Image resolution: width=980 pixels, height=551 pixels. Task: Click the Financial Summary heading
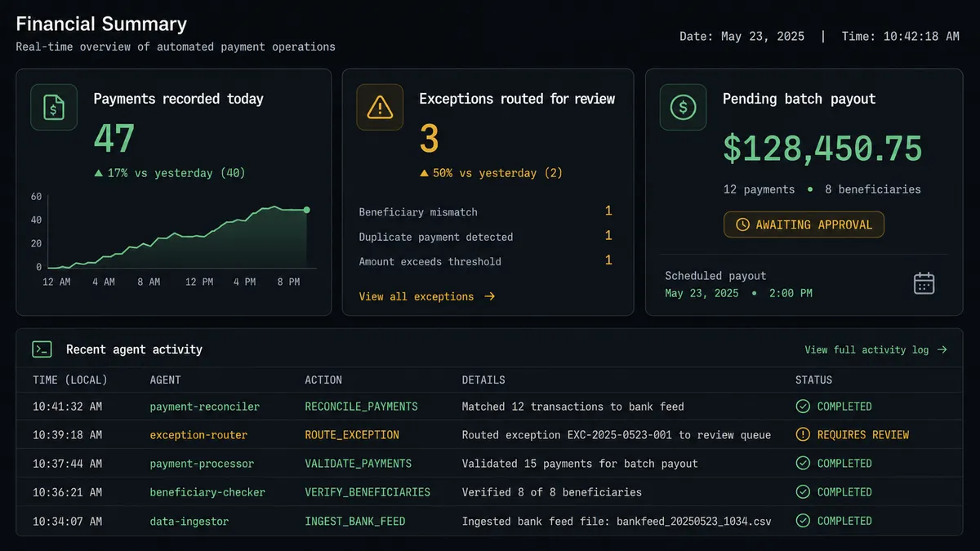coord(101,24)
